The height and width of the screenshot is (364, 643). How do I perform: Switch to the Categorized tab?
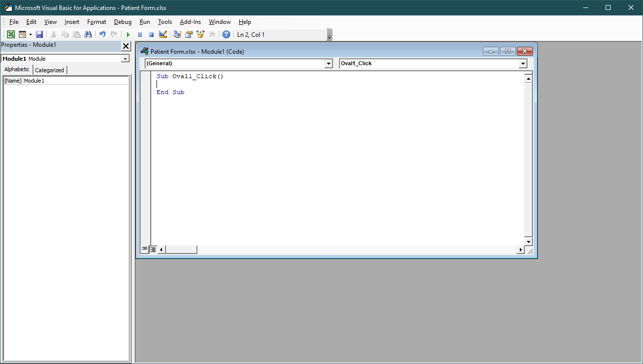point(49,70)
